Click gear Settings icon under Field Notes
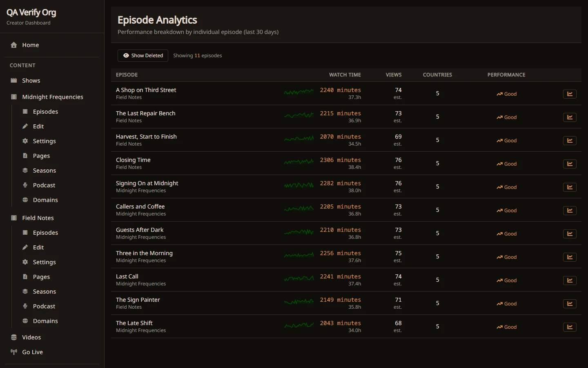Image resolution: width=588 pixels, height=368 pixels. (25, 262)
